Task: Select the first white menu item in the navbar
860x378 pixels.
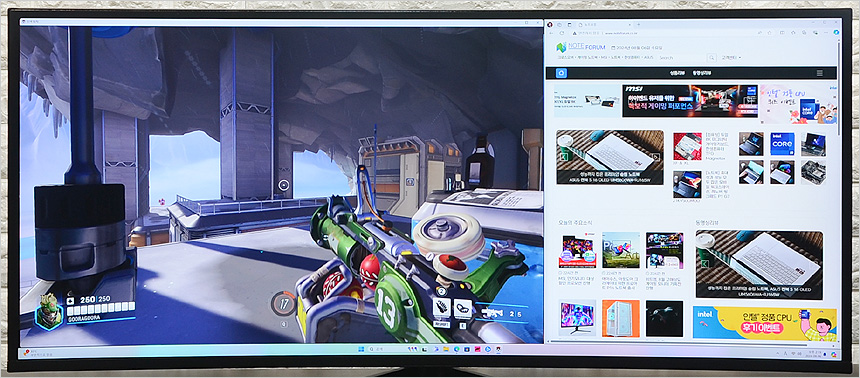Action: coord(677,73)
